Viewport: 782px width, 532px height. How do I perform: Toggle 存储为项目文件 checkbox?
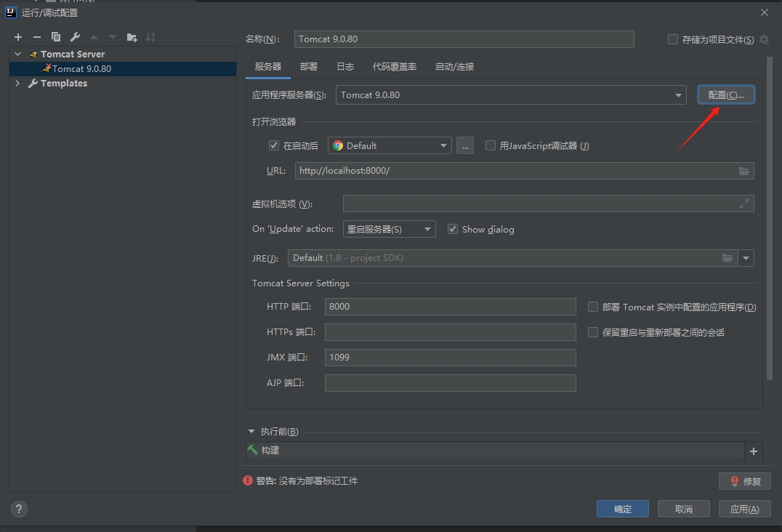click(x=673, y=39)
